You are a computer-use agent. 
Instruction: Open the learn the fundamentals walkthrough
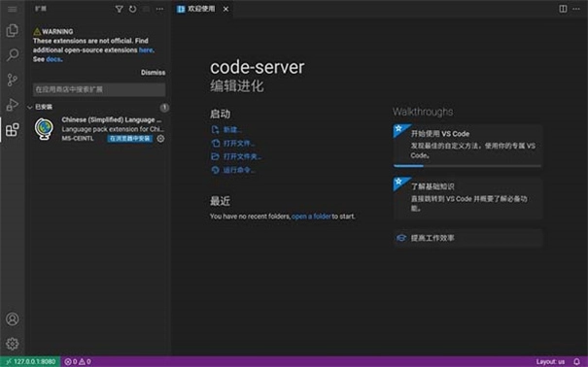click(x=467, y=198)
